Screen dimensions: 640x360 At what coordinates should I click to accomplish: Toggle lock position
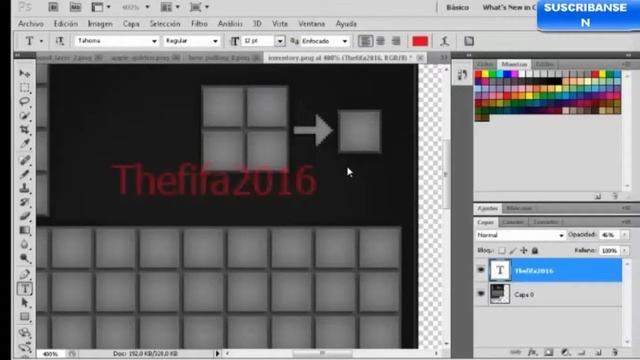[524, 251]
